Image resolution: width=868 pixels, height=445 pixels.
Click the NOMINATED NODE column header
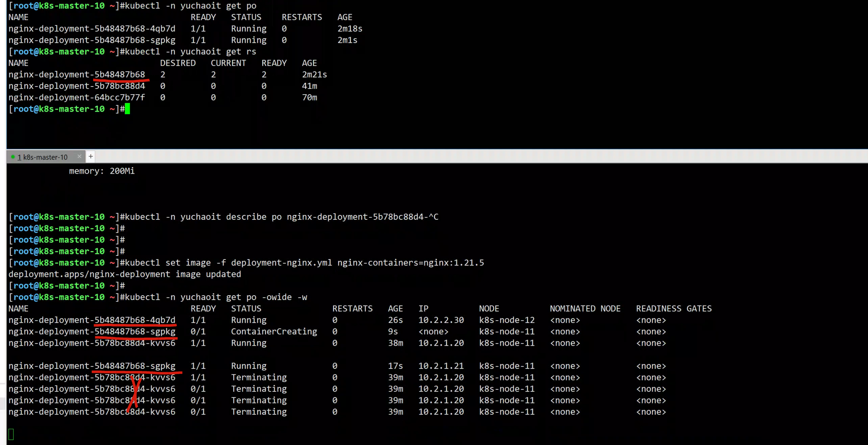(x=585, y=309)
